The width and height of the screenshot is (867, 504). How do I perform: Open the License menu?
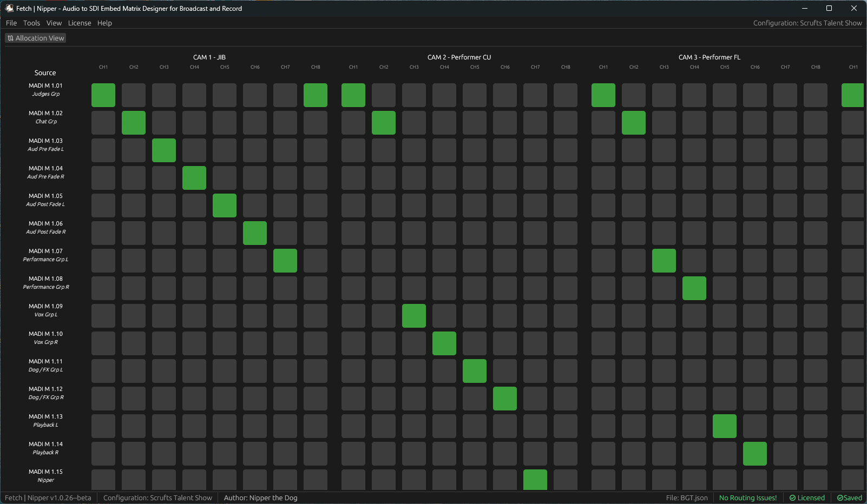tap(80, 23)
